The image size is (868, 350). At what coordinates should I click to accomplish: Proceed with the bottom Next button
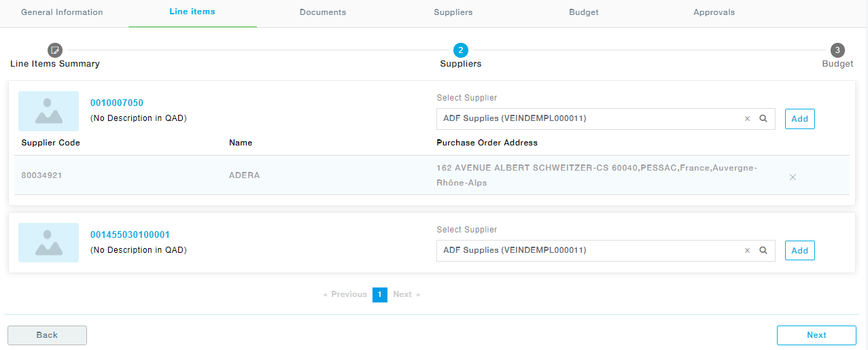816,335
